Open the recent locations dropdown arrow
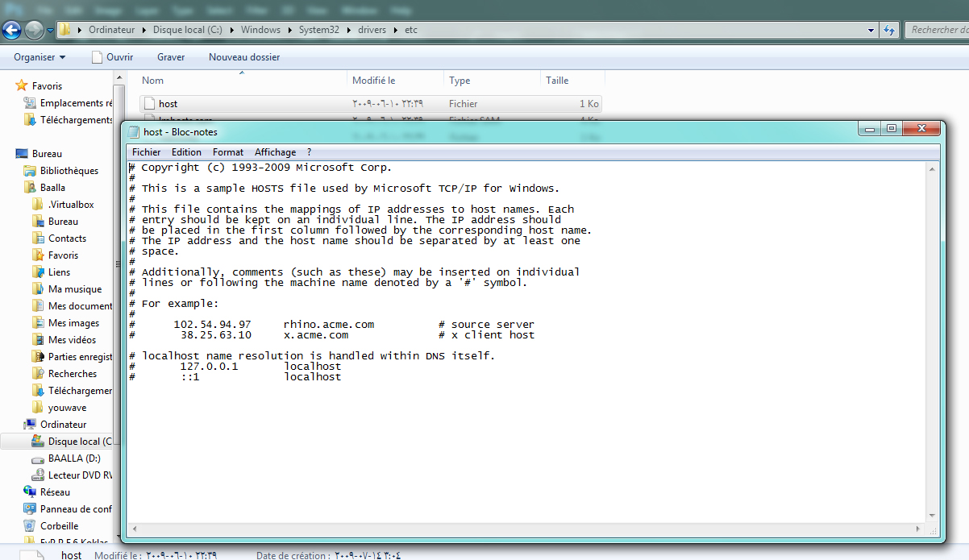Viewport: 969px width, 560px height. click(x=50, y=31)
